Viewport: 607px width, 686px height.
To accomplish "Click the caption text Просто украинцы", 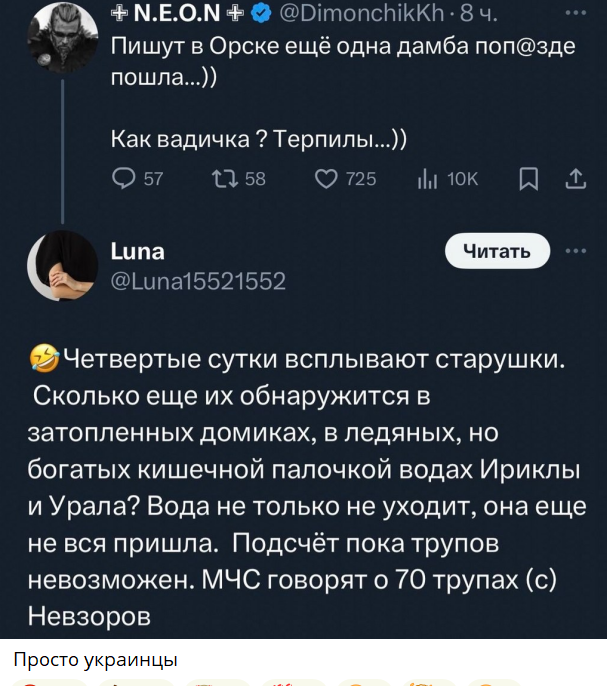I will tap(96, 659).
